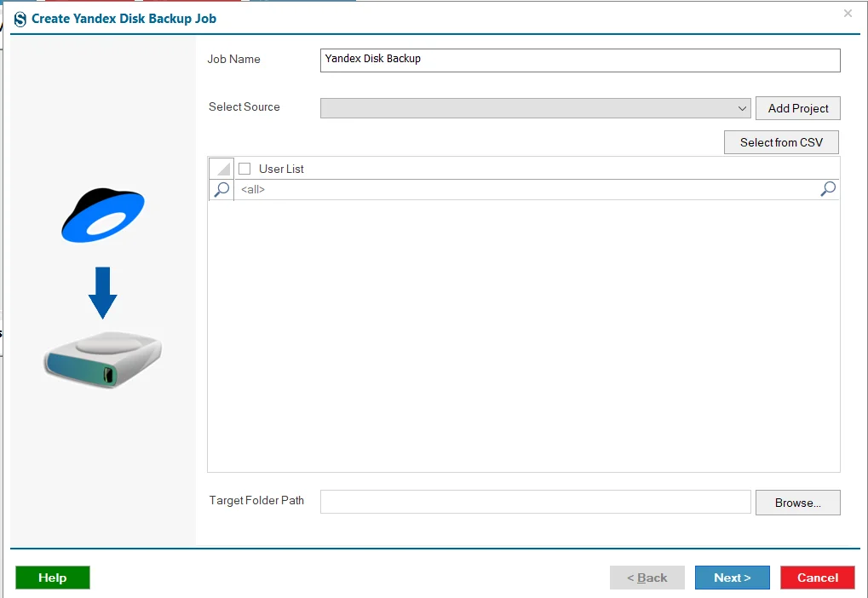The width and height of the screenshot is (868, 598).
Task: Click the Job Name label
Action: (233, 60)
